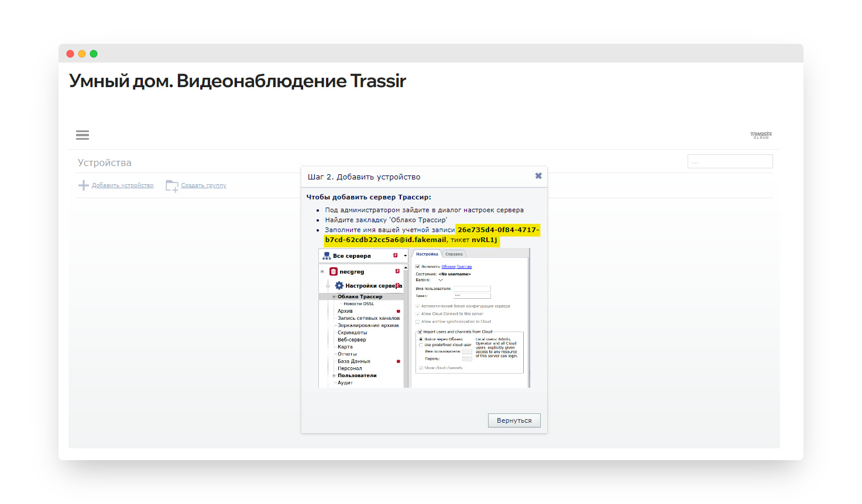Click the page title 'Умный дом. Видеонаблюдение Trassir'
Screen dimensions: 862x504
tap(238, 81)
